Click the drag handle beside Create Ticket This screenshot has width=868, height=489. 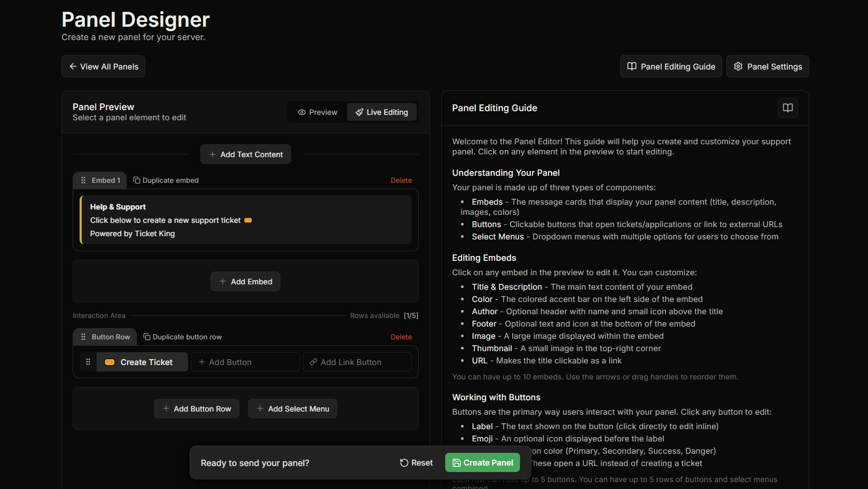click(x=88, y=362)
